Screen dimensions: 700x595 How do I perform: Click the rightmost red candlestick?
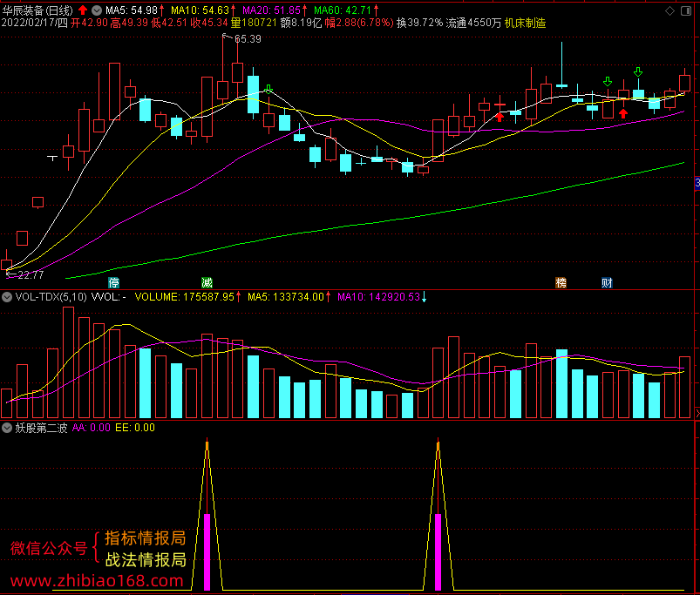684,84
